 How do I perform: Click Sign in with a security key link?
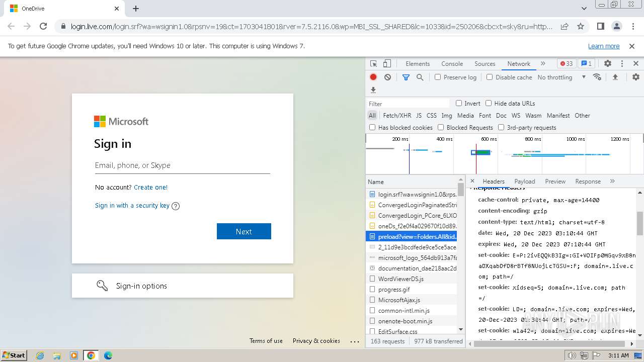click(x=132, y=206)
